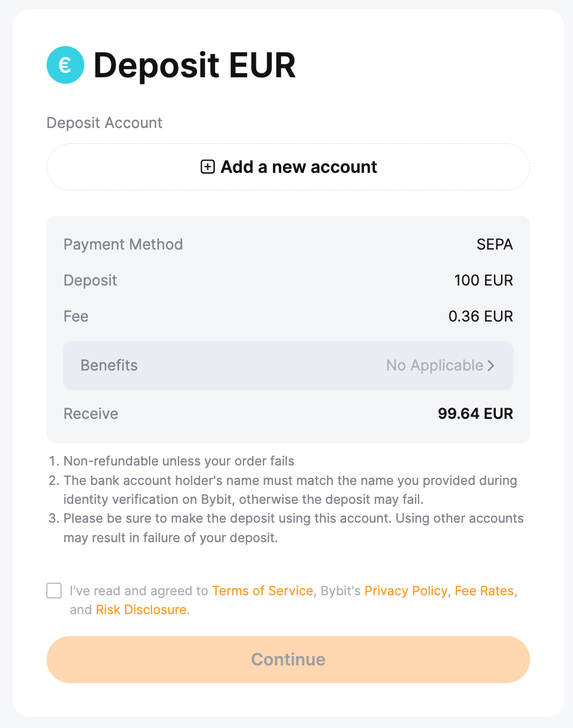The image size is (573, 728).
Task: Click the Payment Method label
Action: coord(123,245)
